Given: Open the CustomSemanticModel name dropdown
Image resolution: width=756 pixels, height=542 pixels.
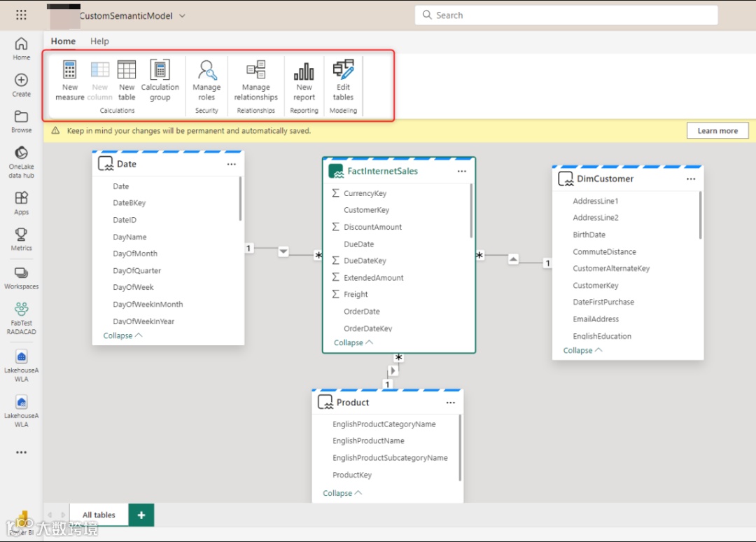Looking at the screenshot, I should tap(182, 16).
